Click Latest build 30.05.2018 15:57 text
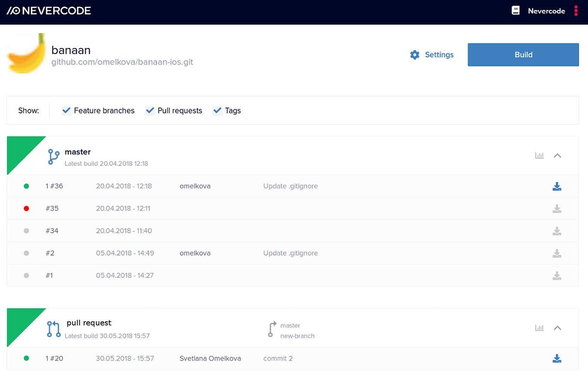The image size is (588, 382). (107, 336)
